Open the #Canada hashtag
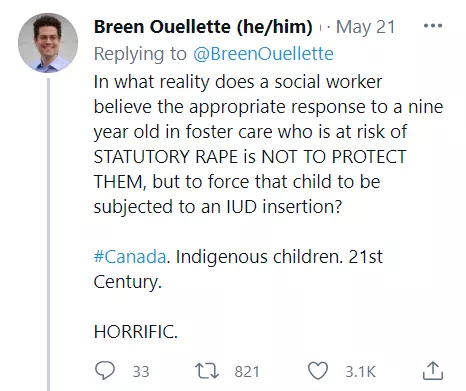466x391 pixels. tap(130, 257)
